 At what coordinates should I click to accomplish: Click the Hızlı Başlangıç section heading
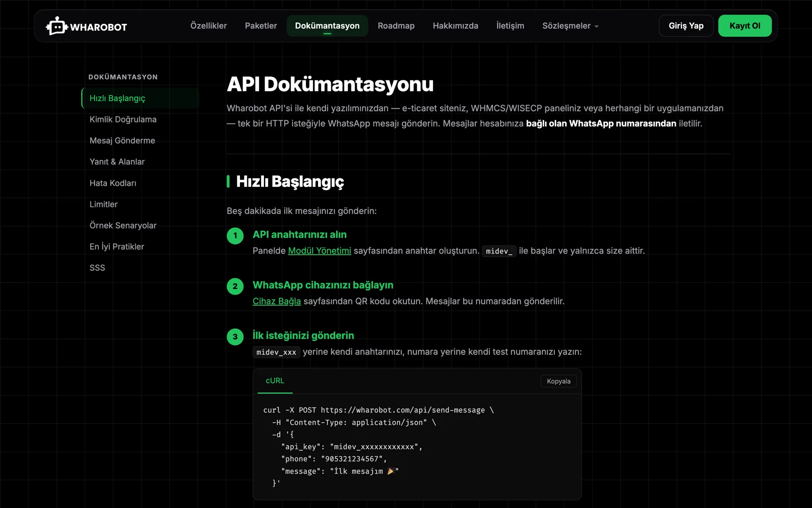[290, 182]
